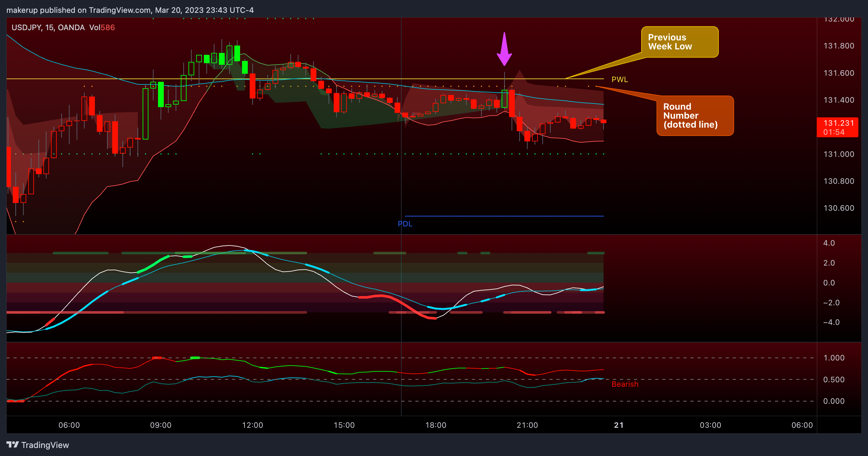Click the 0.000 lower pane axis label
Screen dimensions: 868x456
pyautogui.click(x=834, y=401)
